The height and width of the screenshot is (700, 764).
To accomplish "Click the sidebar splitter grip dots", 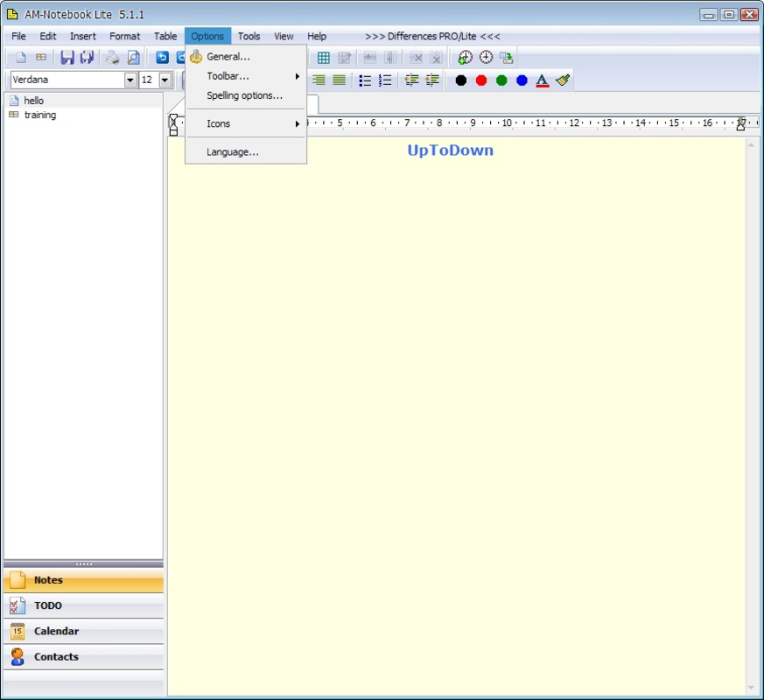I will point(83,564).
